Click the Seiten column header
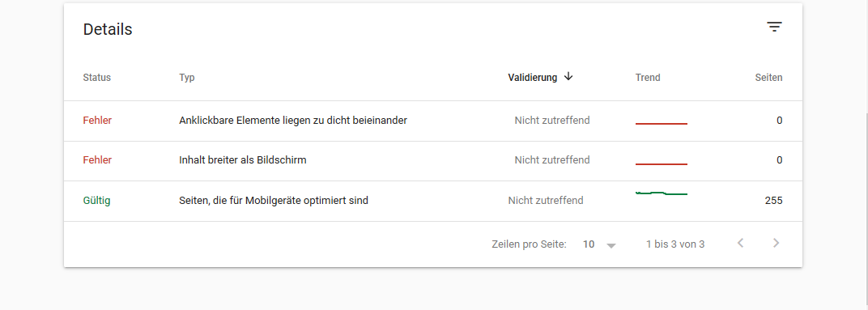Screen dimensions: 868x310 click(768, 78)
